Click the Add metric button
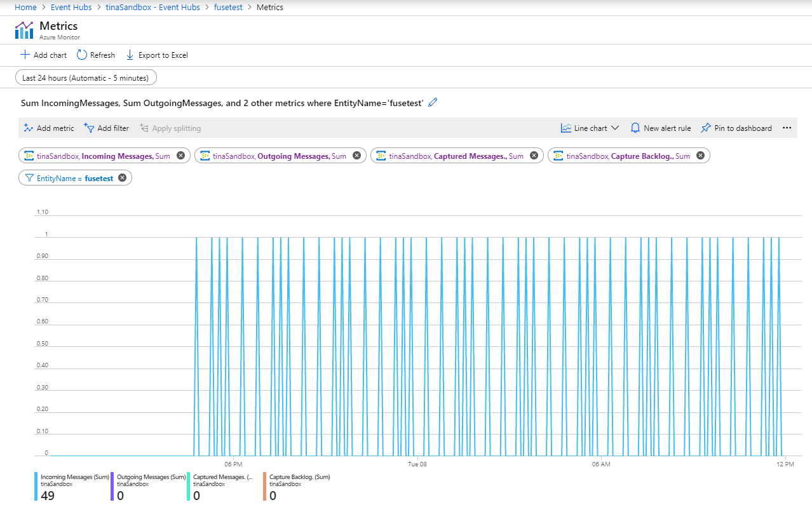 [x=49, y=128]
